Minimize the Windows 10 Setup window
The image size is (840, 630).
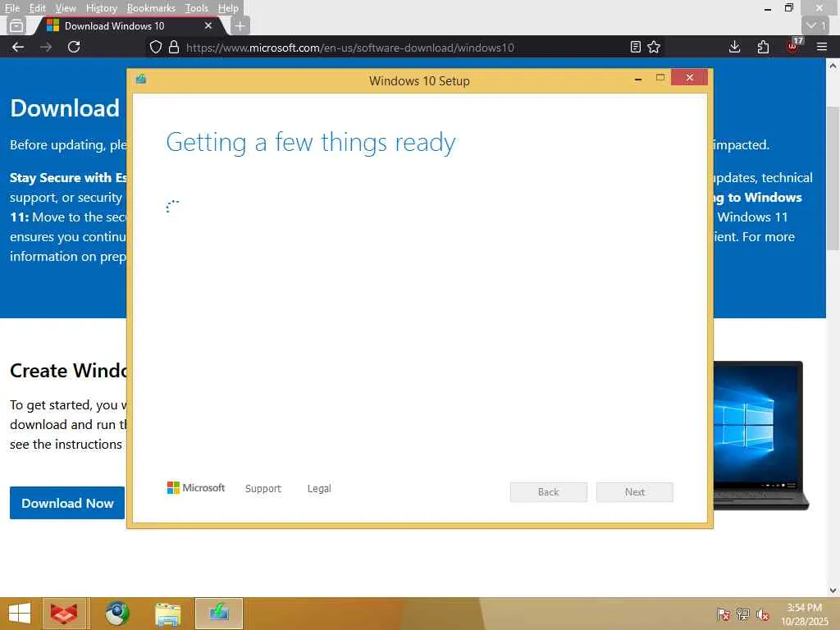coord(637,79)
